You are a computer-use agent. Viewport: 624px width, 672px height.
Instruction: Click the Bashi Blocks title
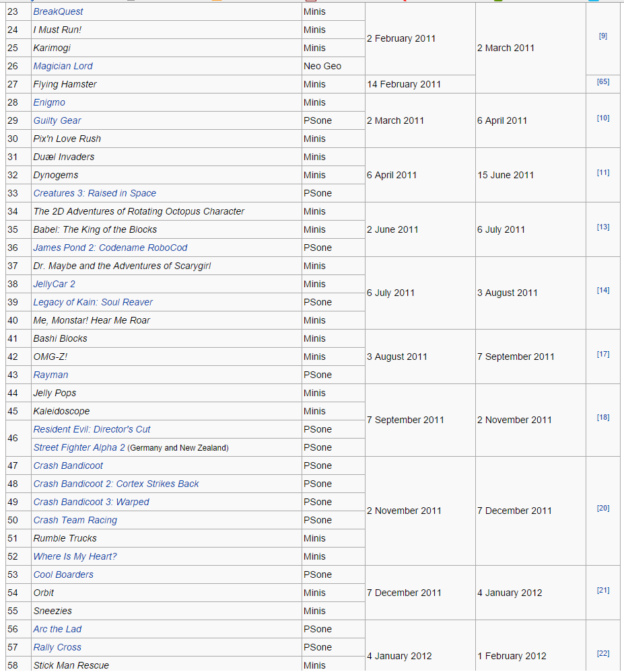pyautogui.click(x=60, y=338)
